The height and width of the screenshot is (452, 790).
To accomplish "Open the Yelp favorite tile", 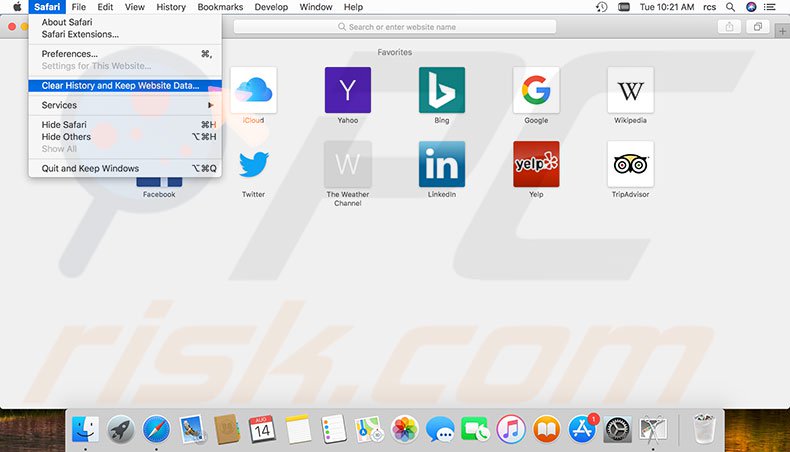I will click(x=536, y=164).
